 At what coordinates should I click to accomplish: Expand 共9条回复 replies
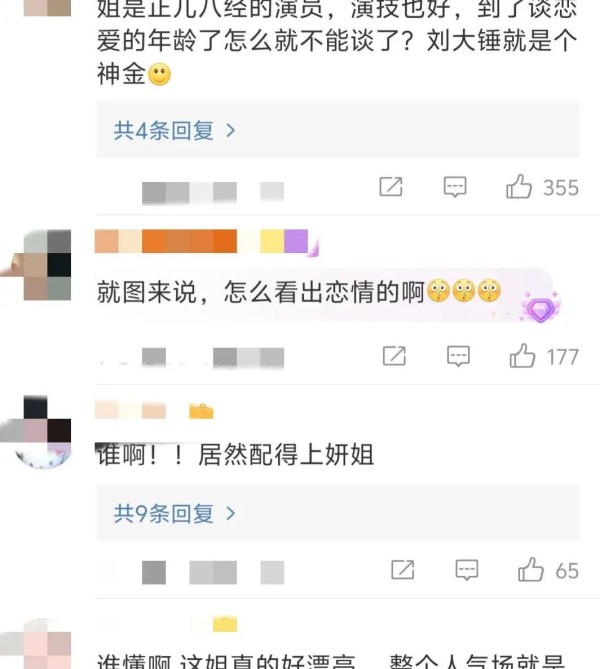click(x=338, y=513)
